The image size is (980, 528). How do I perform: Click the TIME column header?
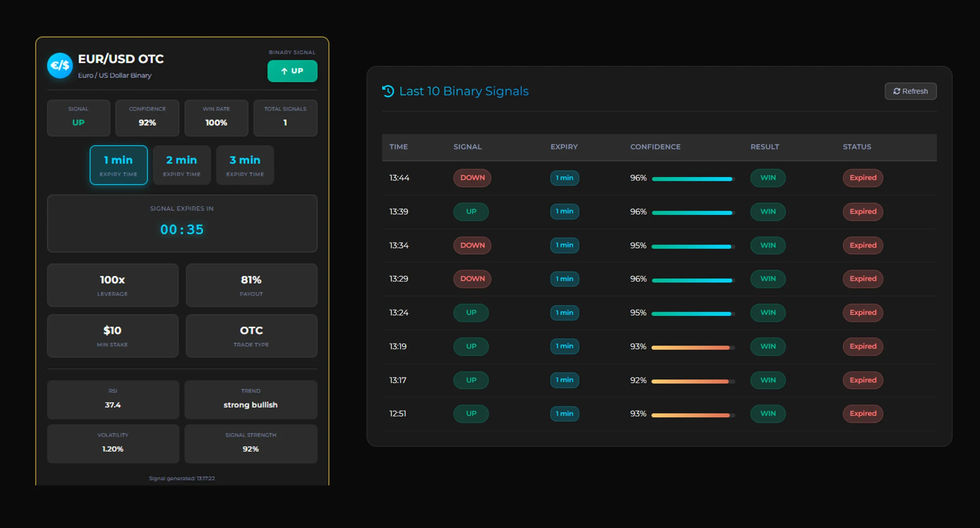pos(399,147)
